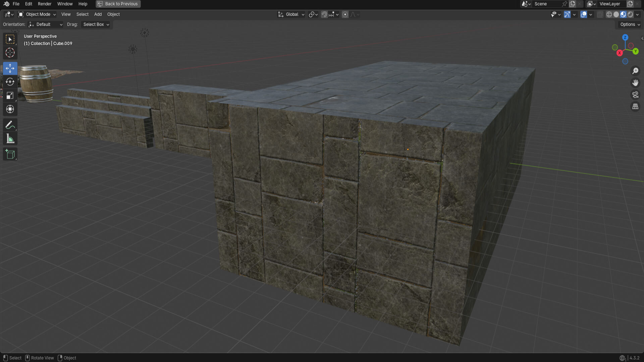Toggle snapping magnet
The image size is (644, 362).
point(324,14)
